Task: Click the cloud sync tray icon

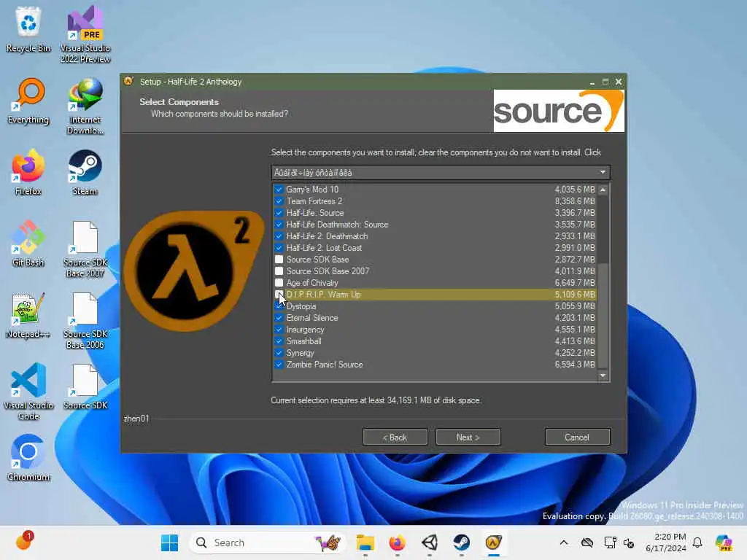Action: 587,542
